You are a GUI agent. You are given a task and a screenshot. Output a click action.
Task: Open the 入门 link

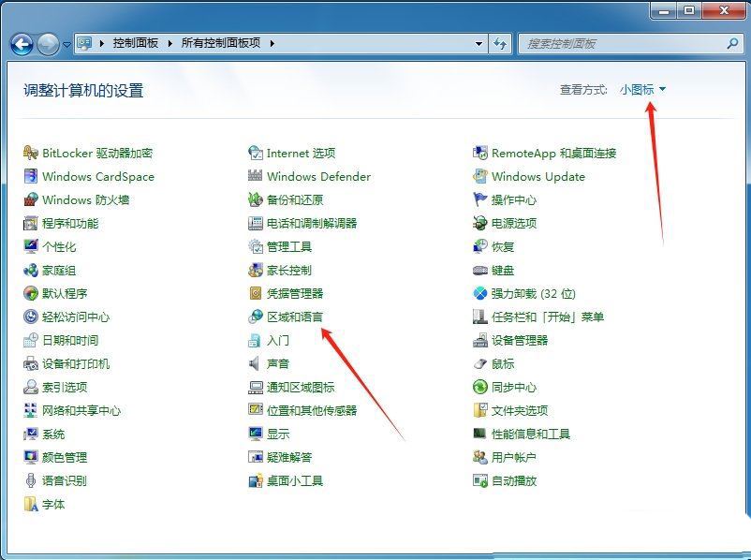(278, 340)
